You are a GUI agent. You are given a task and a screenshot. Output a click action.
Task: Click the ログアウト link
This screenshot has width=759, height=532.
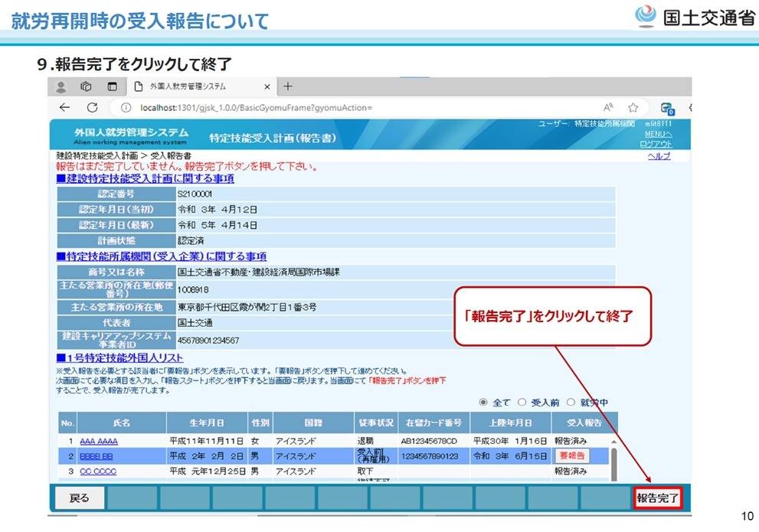(656, 144)
